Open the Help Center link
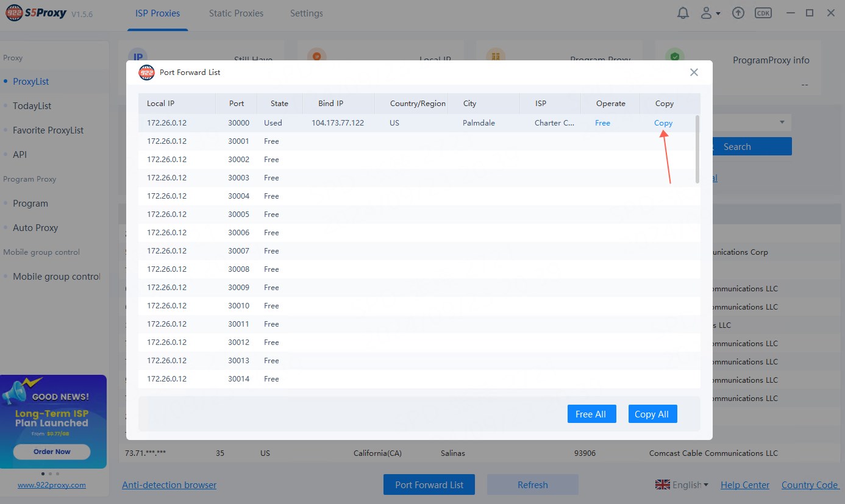Image resolution: width=845 pixels, height=504 pixels. coord(744,485)
